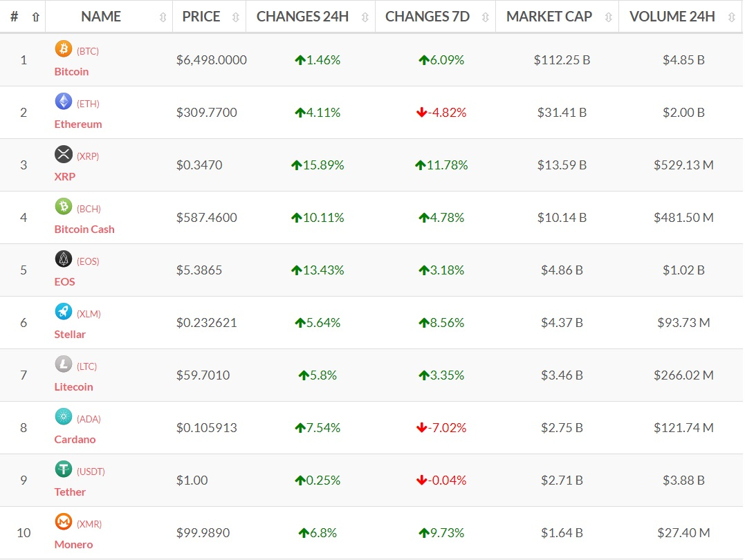Click XRP volume $529.13 M
Viewport: 745px width, 560px height.
(683, 165)
